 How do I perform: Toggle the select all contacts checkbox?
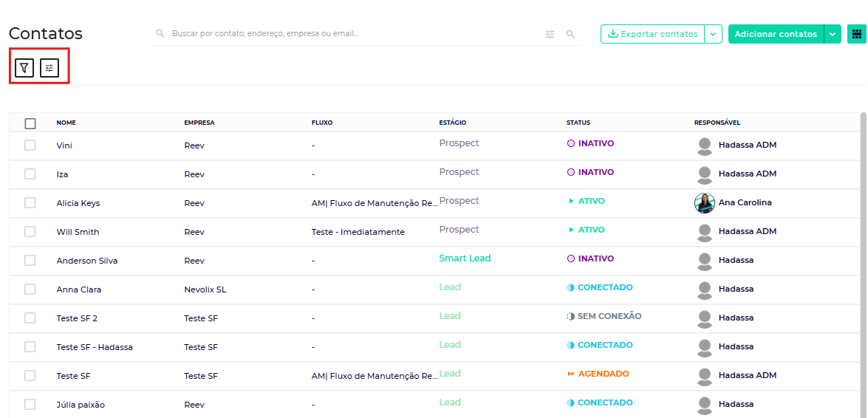click(30, 123)
